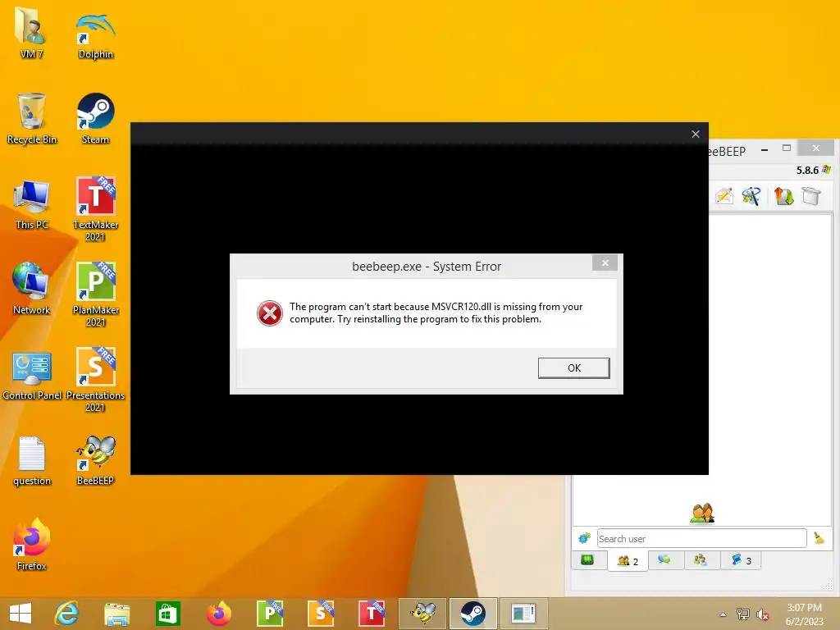Select the users tab showing 2
The width and height of the screenshot is (840, 630).
pyautogui.click(x=628, y=561)
